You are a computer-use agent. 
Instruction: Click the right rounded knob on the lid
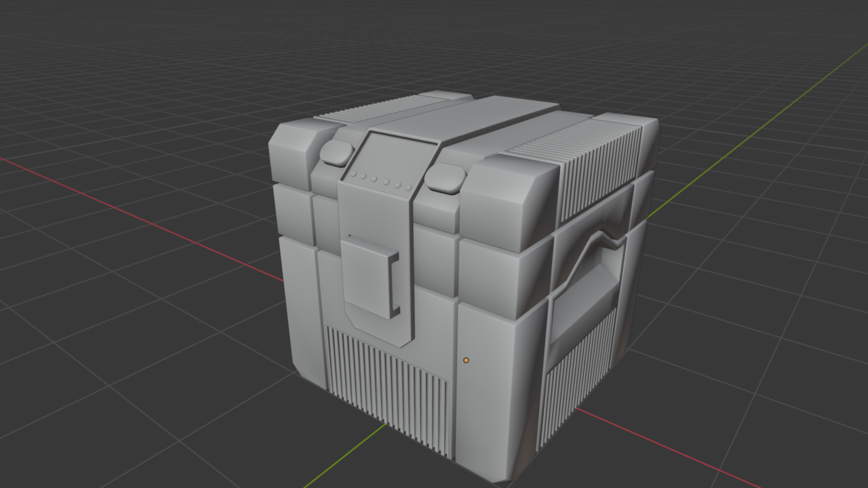[x=445, y=178]
